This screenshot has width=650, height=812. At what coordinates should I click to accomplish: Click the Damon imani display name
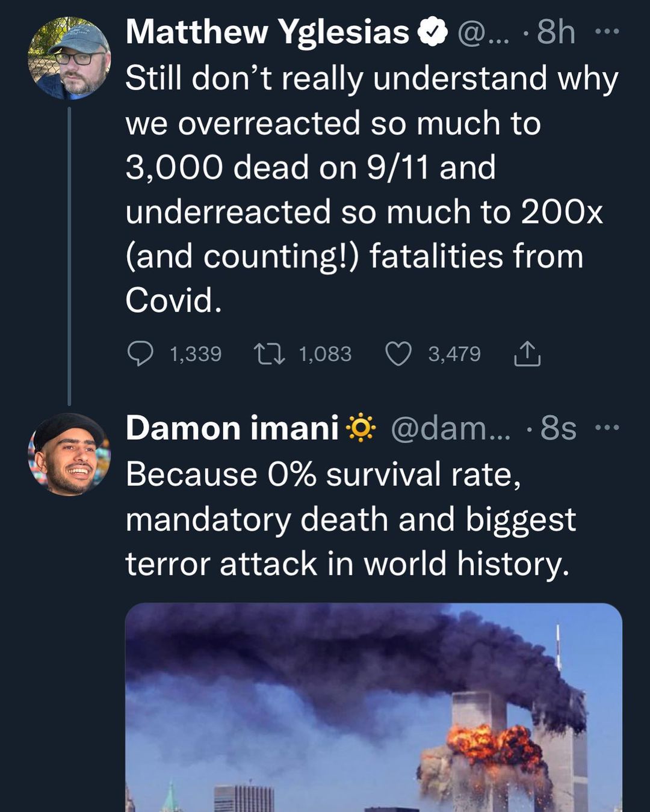point(232,428)
